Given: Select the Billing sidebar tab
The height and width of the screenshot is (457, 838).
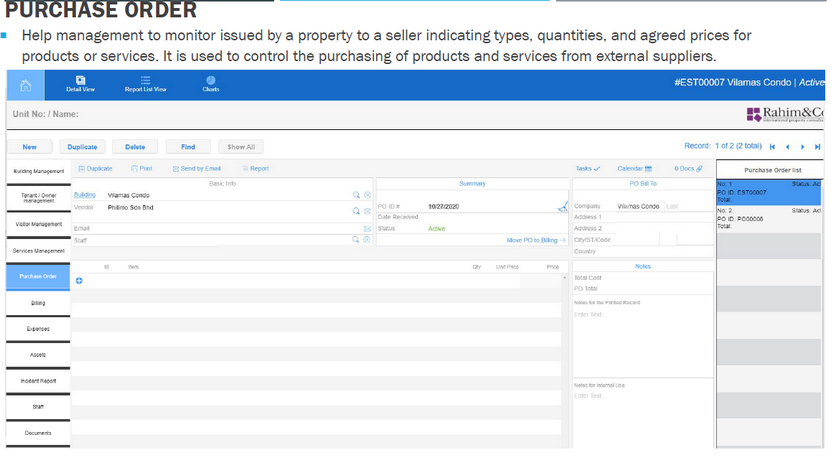Looking at the screenshot, I should click(x=37, y=303).
